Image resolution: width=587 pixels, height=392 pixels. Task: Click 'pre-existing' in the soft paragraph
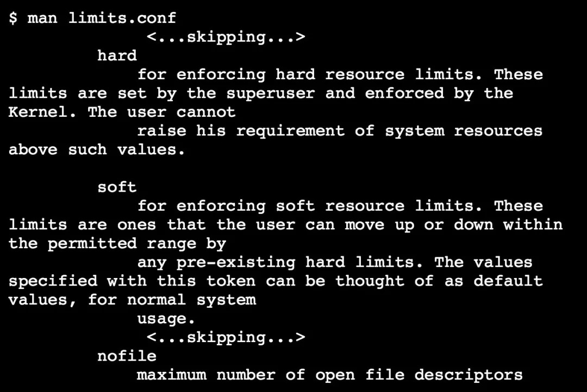click(236, 263)
